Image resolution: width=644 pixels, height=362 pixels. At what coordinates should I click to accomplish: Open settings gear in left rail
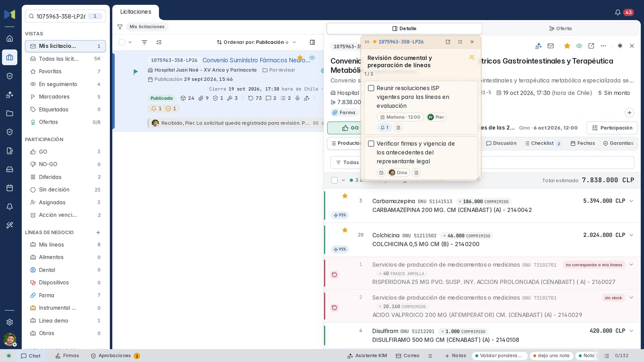pos(10,322)
